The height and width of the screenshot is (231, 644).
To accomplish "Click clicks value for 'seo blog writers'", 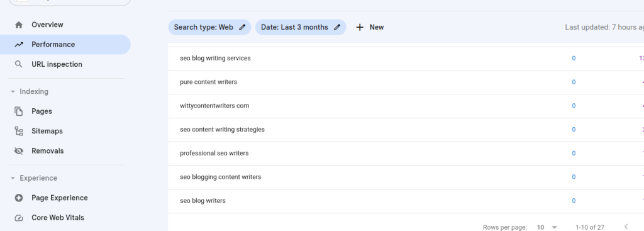I will [574, 201].
